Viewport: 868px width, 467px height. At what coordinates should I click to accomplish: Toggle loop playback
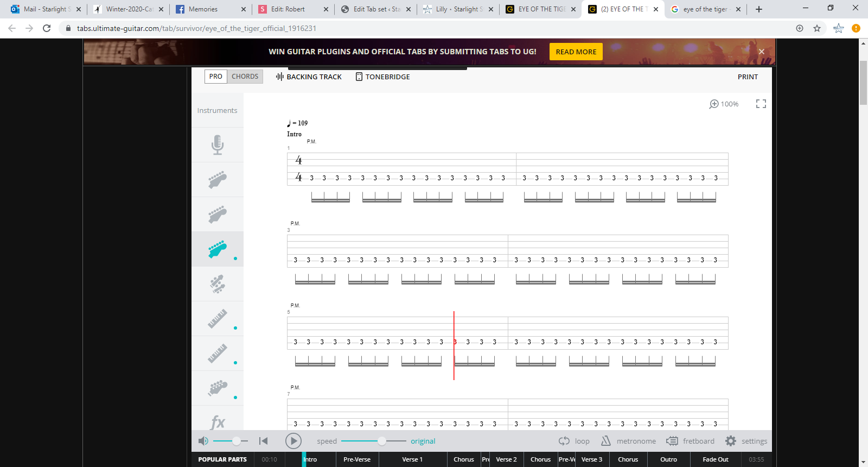(x=574, y=441)
